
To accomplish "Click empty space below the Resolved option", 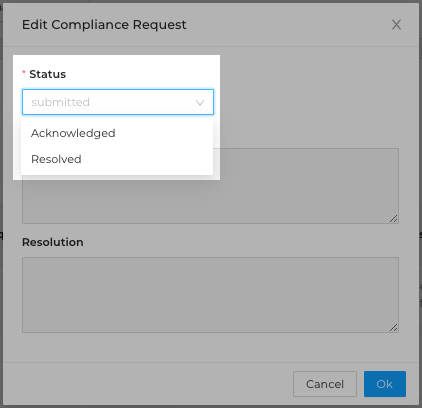I will pyautogui.click(x=117, y=177).
